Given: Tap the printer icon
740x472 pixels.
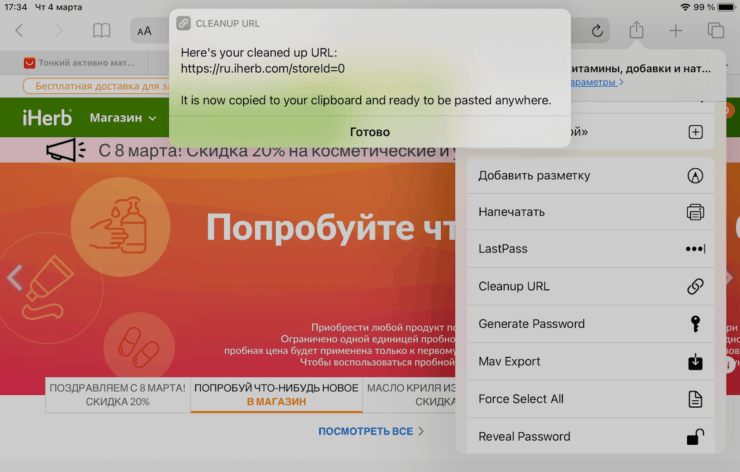Looking at the screenshot, I should click(695, 212).
